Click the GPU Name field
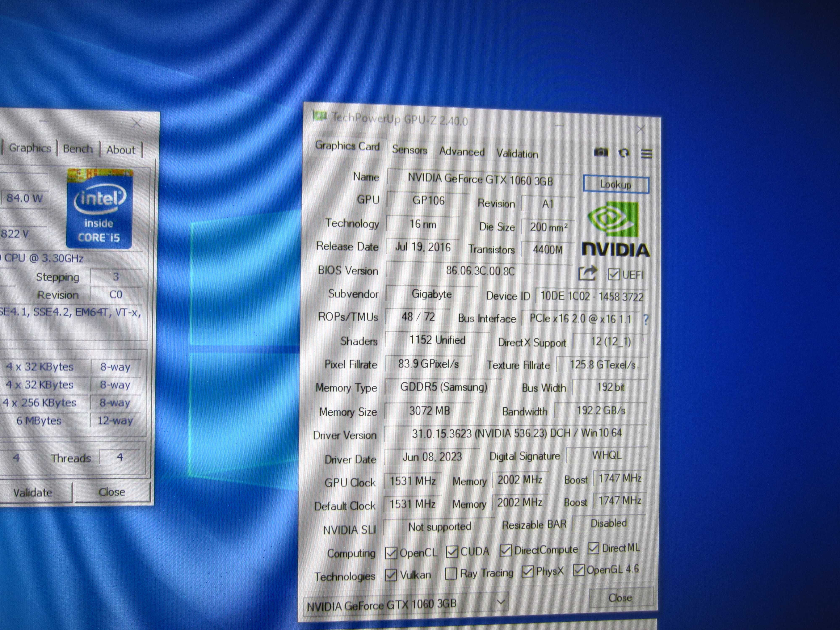 coord(480,179)
